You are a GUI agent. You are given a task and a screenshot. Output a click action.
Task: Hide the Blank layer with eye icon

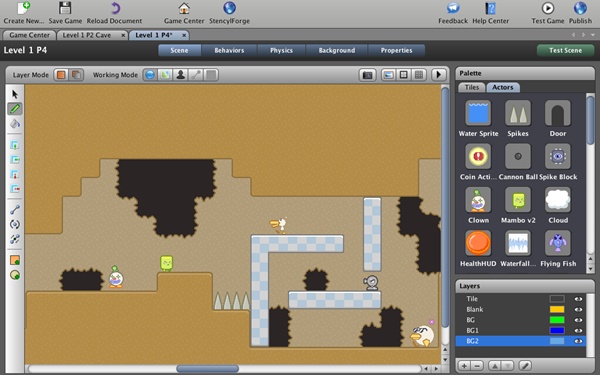tap(578, 310)
